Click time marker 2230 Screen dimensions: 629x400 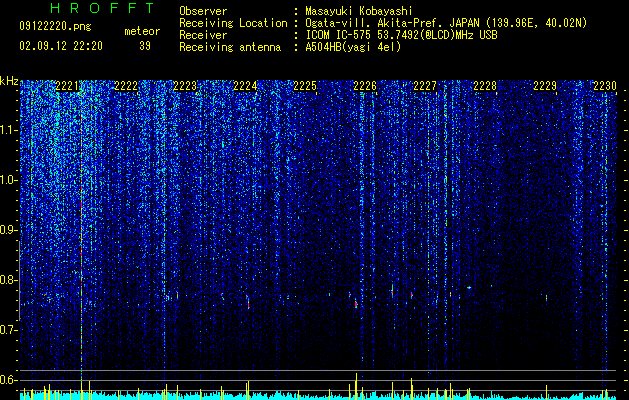(605, 86)
